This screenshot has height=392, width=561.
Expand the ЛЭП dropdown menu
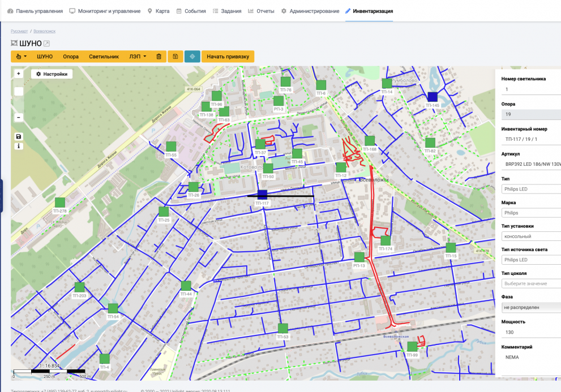tap(138, 57)
